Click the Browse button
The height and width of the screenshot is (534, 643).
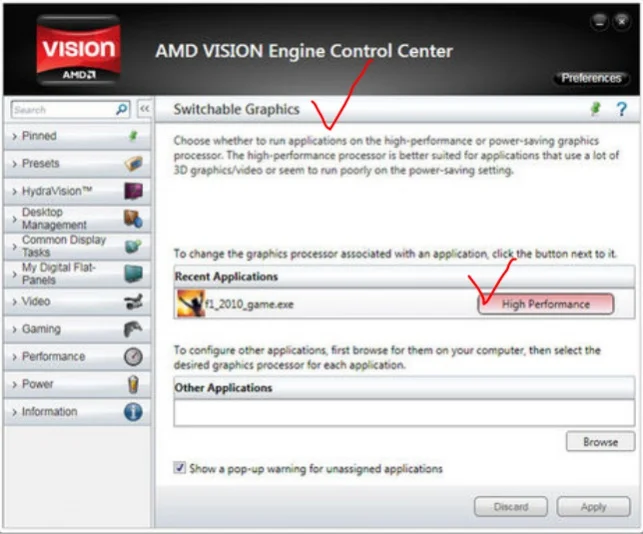600,441
